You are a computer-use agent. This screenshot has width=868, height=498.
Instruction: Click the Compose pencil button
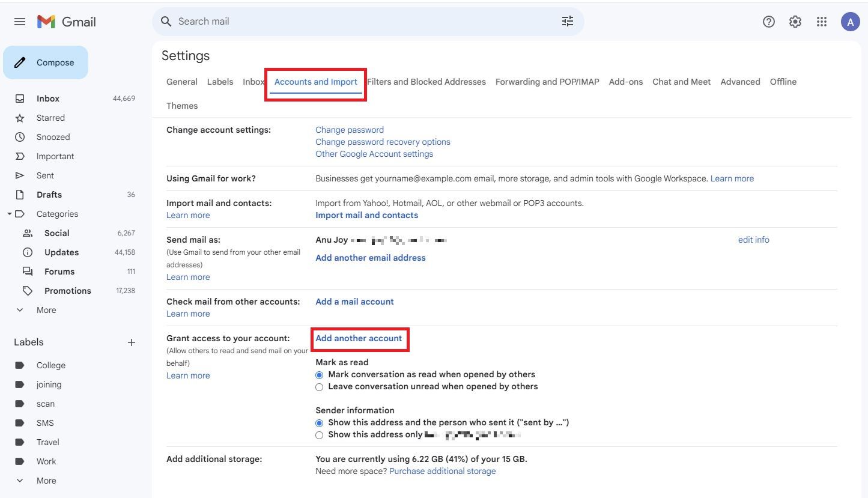(46, 62)
